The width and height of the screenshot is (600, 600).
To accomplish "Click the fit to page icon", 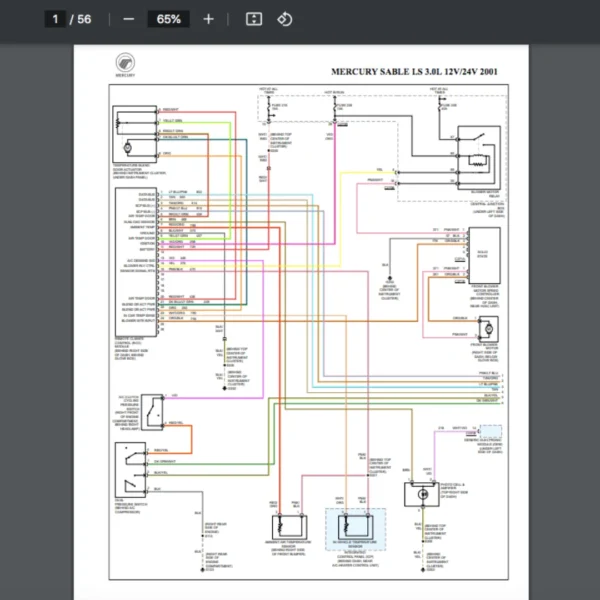I will [x=254, y=19].
